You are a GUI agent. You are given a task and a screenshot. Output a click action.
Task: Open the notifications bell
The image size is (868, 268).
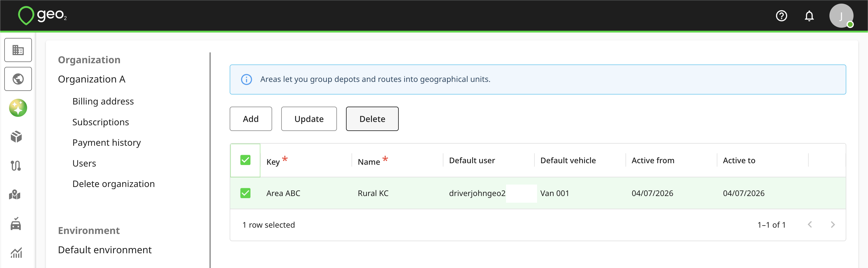pyautogui.click(x=809, y=16)
